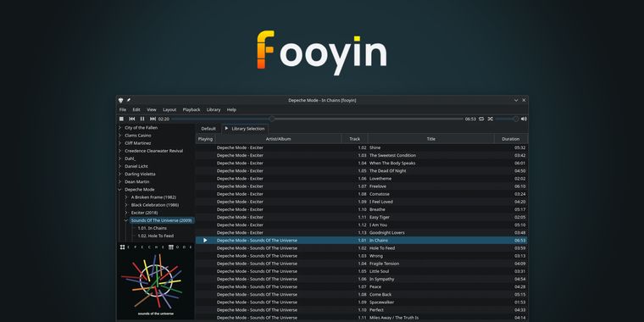This screenshot has width=644, height=322.
Task: Expand the Clams Casino artist
Action: (120, 136)
